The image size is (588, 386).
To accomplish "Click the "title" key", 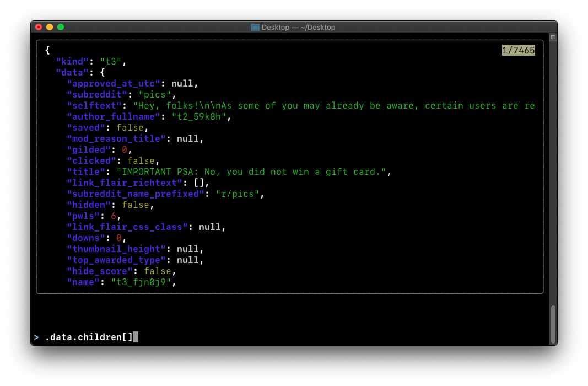I will [x=86, y=172].
